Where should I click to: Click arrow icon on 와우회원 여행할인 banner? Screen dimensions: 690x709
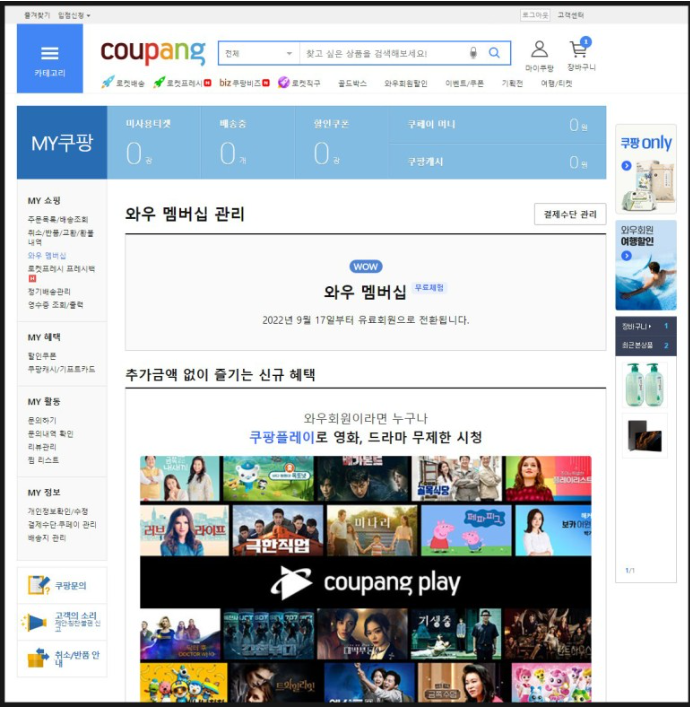626,256
